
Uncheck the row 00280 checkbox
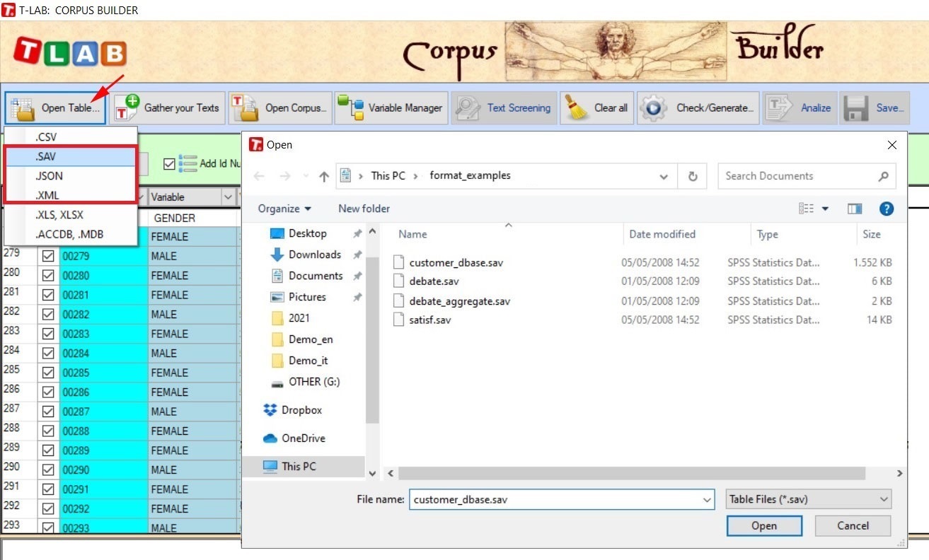coord(48,276)
